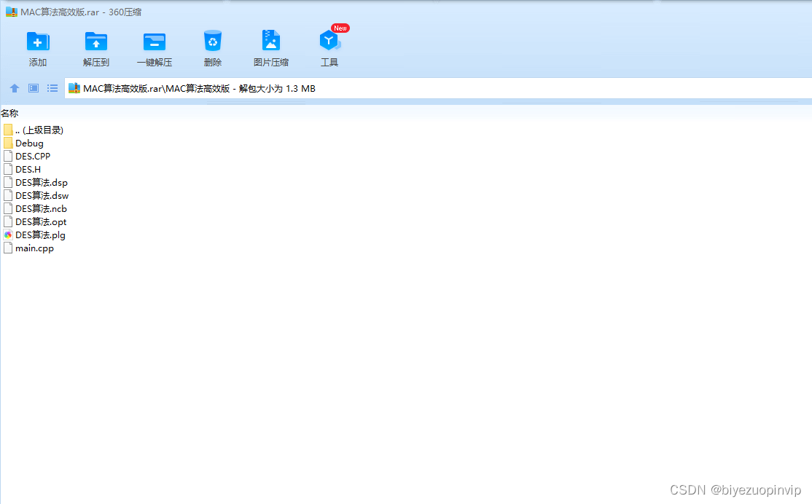Screen dimensions: 812x504
Task: Select the .. (上级目录) parent folder
Action: coord(34,130)
